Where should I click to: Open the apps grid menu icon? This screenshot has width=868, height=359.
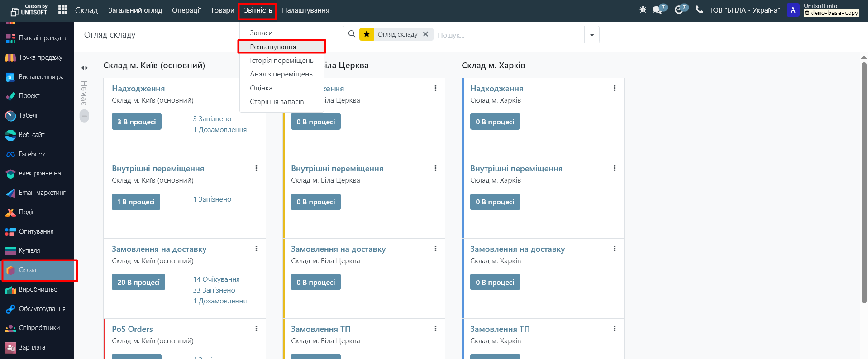coord(63,9)
